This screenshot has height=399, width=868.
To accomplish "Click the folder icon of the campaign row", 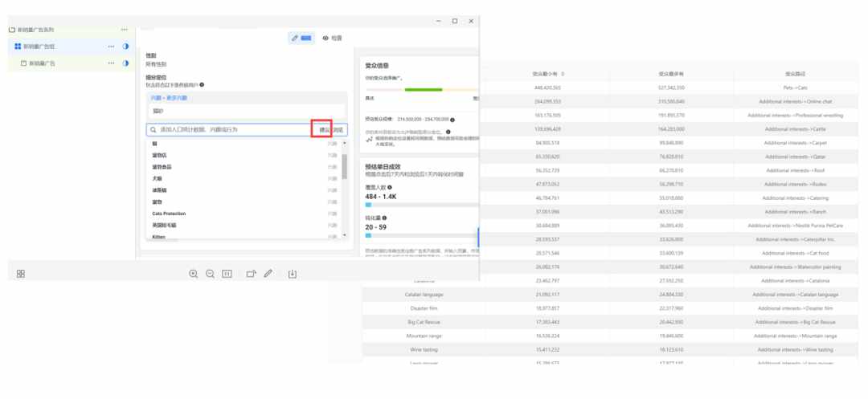I will [x=12, y=29].
